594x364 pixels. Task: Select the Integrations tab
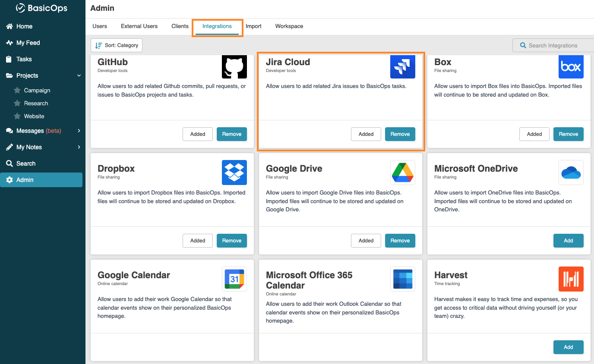pyautogui.click(x=217, y=26)
